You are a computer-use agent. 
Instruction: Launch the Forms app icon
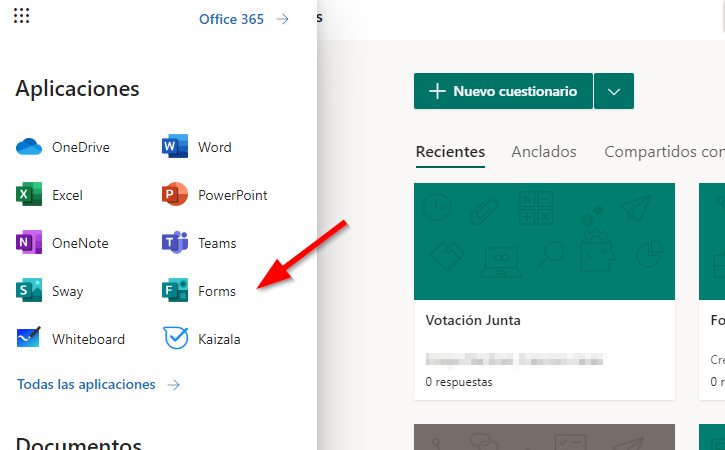coord(175,291)
